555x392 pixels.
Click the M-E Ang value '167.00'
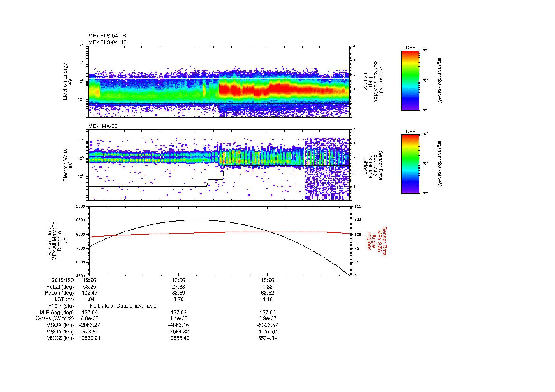pyautogui.click(x=268, y=313)
